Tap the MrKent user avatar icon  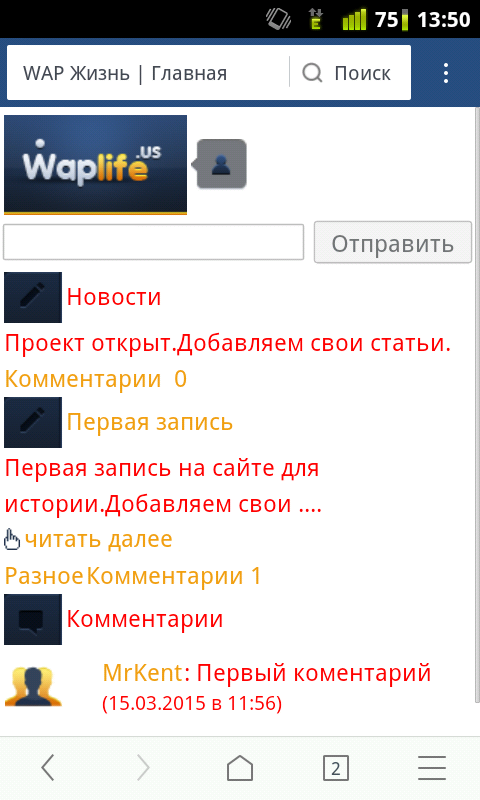(x=33, y=687)
